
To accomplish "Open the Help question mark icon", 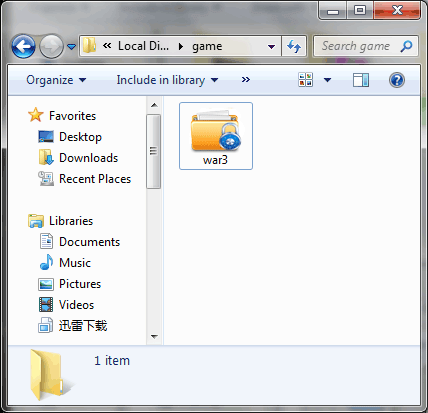I will 397,80.
